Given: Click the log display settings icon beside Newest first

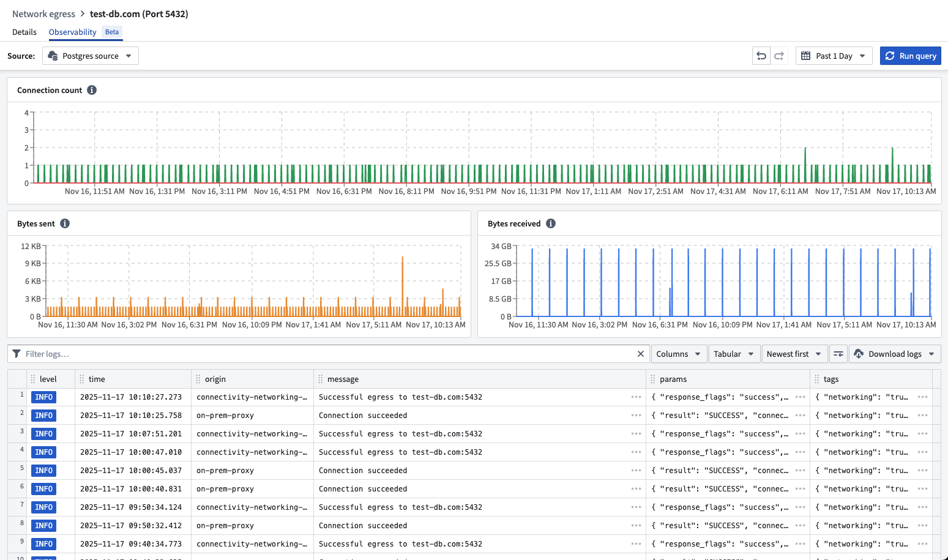Looking at the screenshot, I should pyautogui.click(x=838, y=354).
